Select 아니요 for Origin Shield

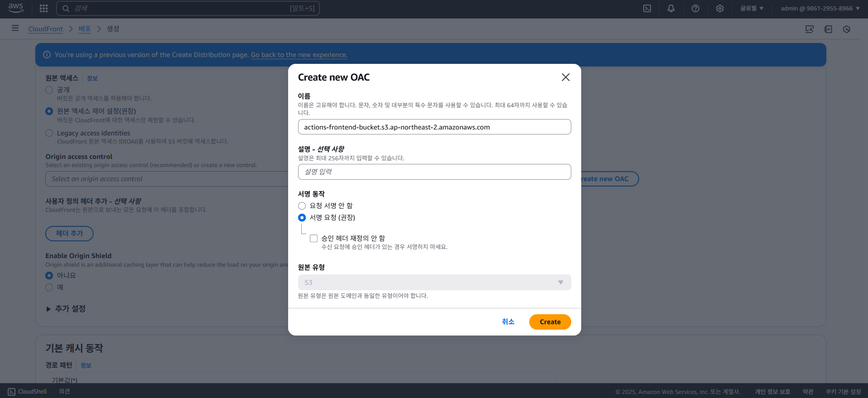49,275
